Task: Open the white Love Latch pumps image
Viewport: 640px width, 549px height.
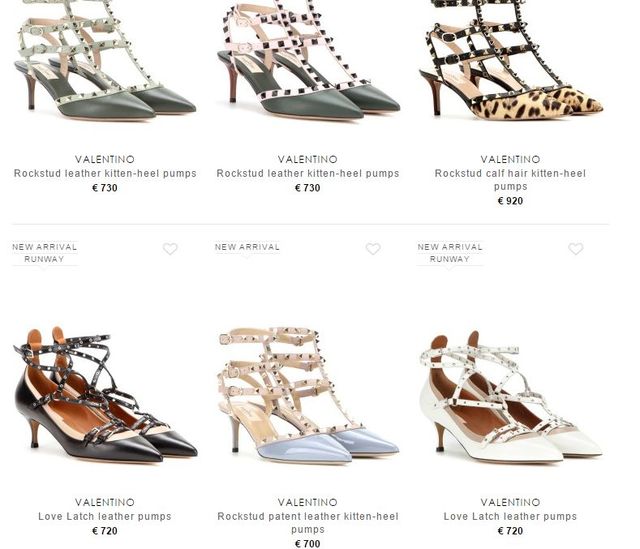Action: tap(511, 396)
